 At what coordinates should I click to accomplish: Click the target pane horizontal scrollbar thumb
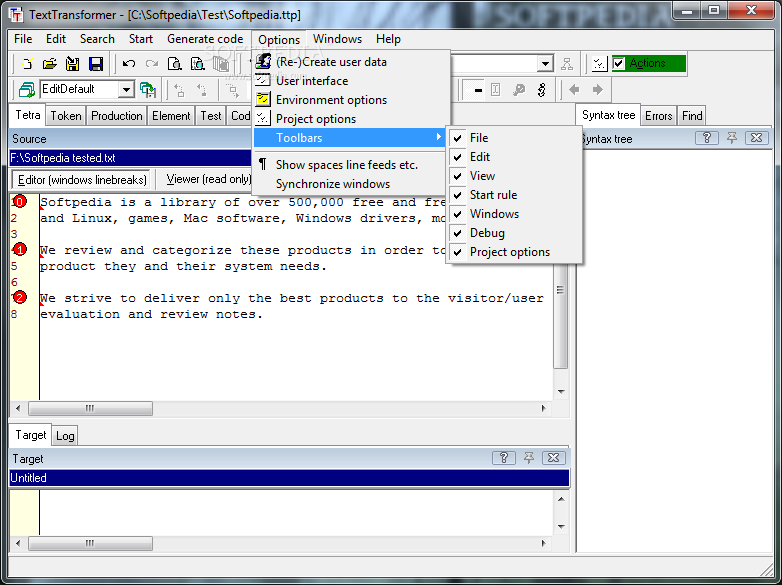click(x=90, y=543)
